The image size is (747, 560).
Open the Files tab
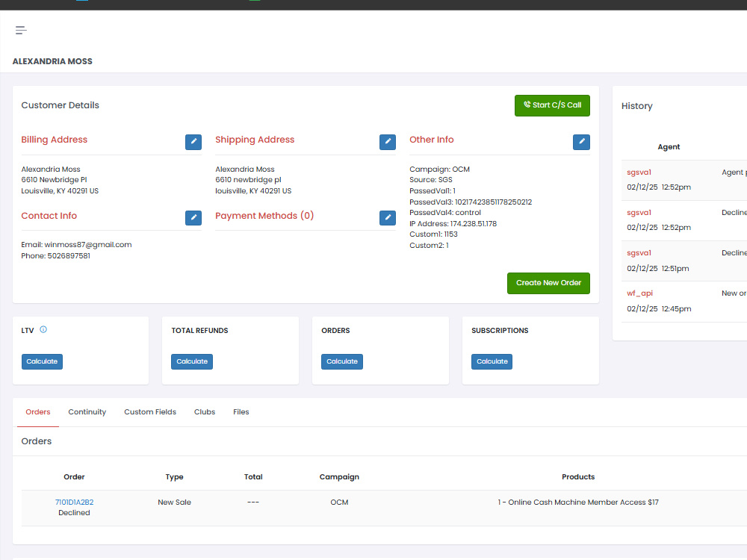pos(241,412)
